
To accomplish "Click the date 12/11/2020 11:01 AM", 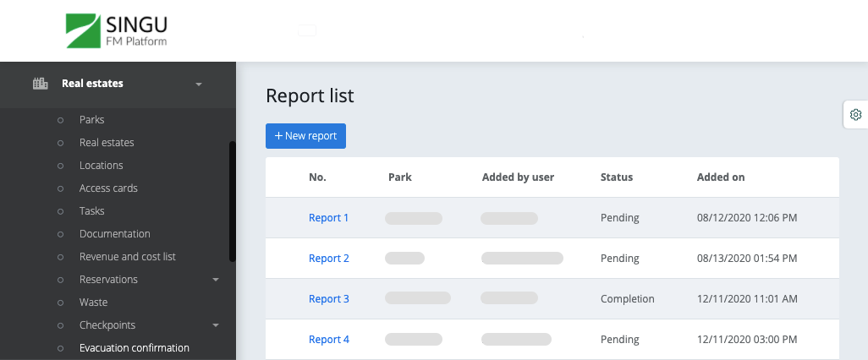I will point(747,298).
